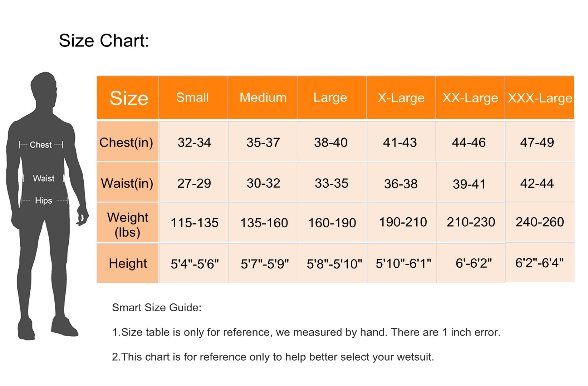Click the Smart Size Guide heading
The height and width of the screenshot is (386, 588).
pyautogui.click(x=157, y=307)
